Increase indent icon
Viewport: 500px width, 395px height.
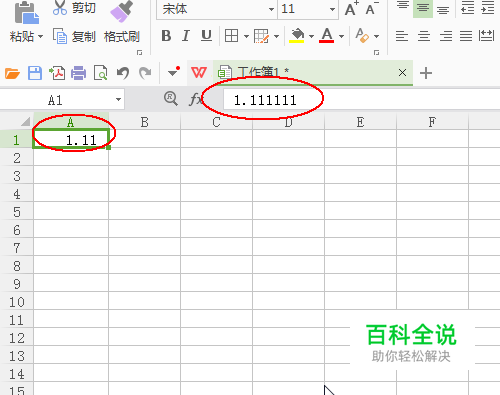(487, 8)
